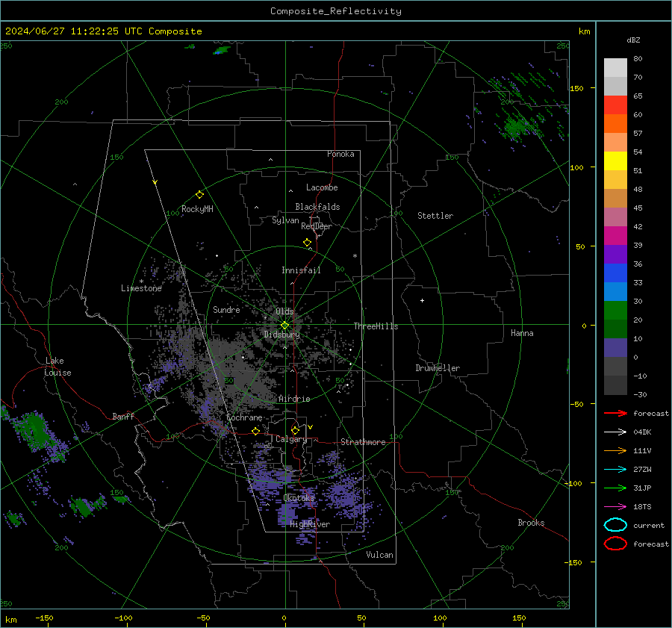Click the asterisk marker above Limestone
The width and height of the screenshot is (672, 628).
tap(141, 282)
